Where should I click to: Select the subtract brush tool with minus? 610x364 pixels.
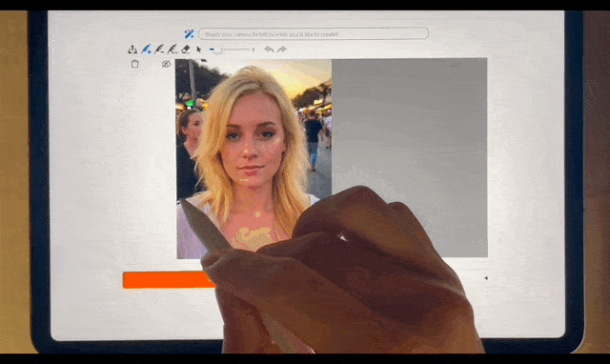click(159, 50)
